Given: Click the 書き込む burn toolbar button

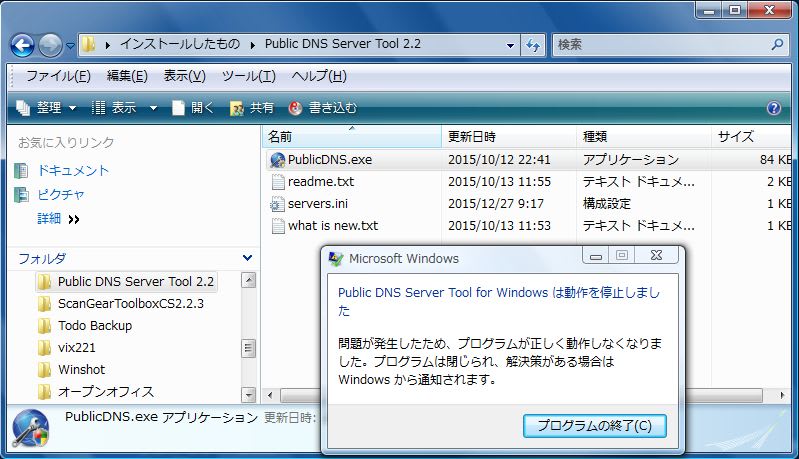Looking at the screenshot, I should pos(323,107).
